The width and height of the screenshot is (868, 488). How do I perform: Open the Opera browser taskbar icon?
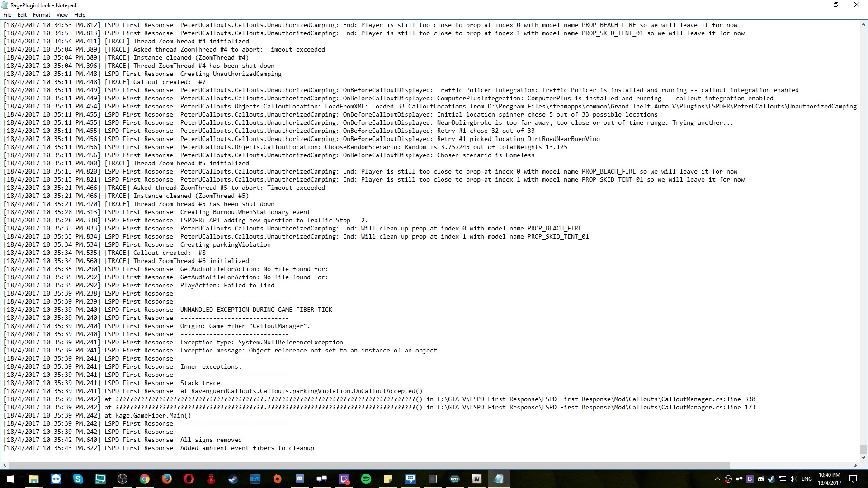[189, 479]
